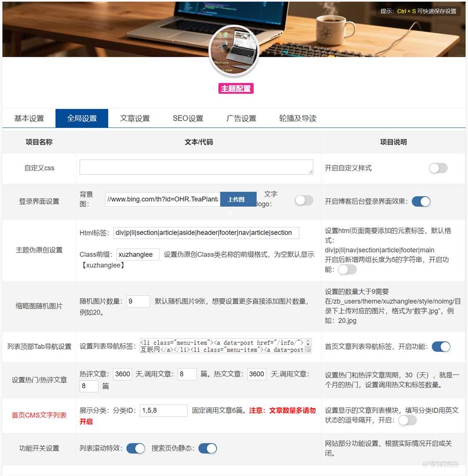This screenshot has width=468, height=476.
Task: Turn off the 搜索页伪静态 switch
Action: [x=208, y=448]
